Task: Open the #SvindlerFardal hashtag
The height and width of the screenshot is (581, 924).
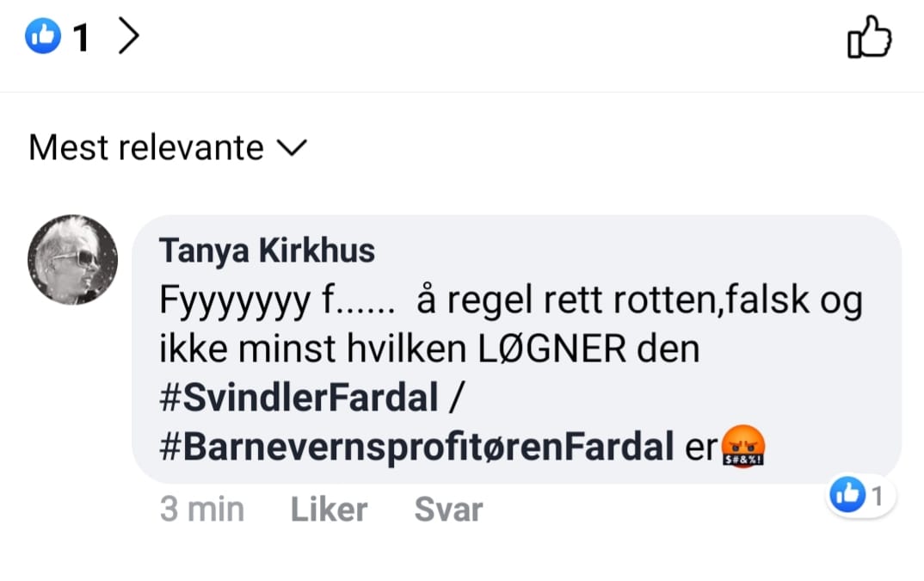Action: pyautogui.click(x=299, y=397)
